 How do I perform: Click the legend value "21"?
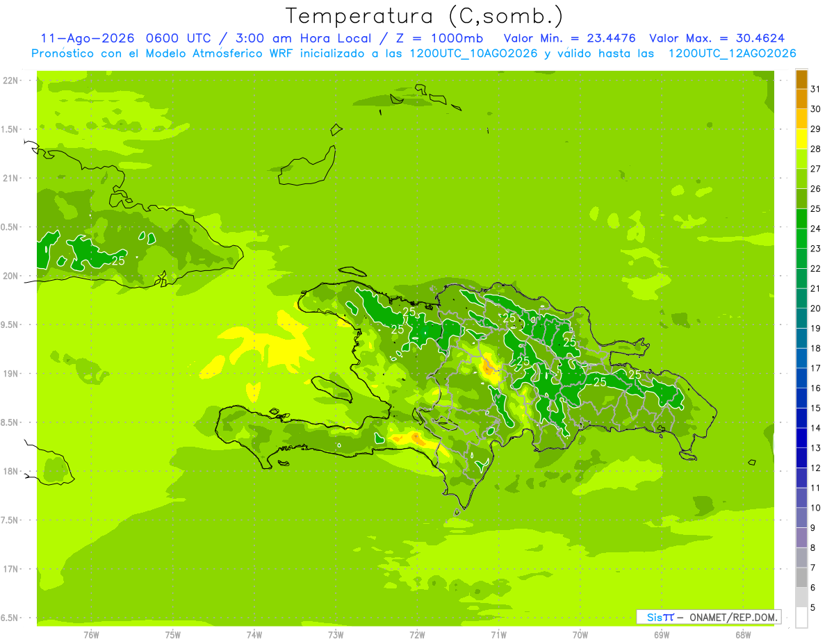click(x=816, y=288)
